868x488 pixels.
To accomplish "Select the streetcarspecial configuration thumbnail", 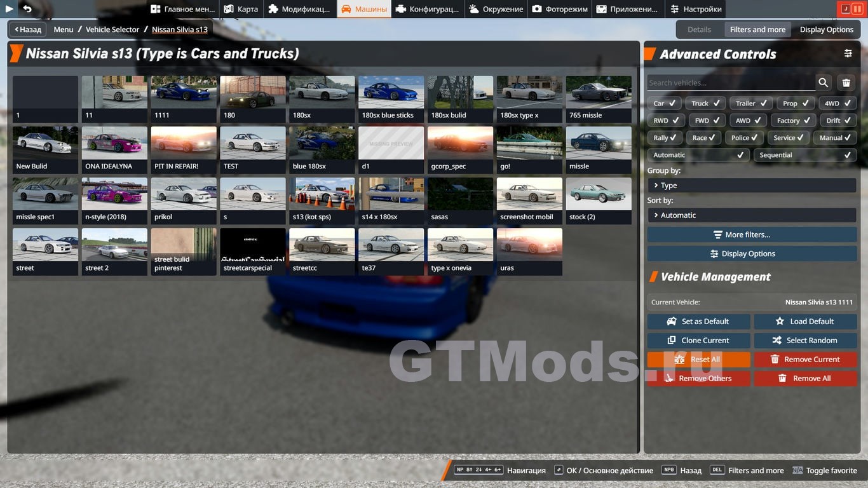I will 253,252.
